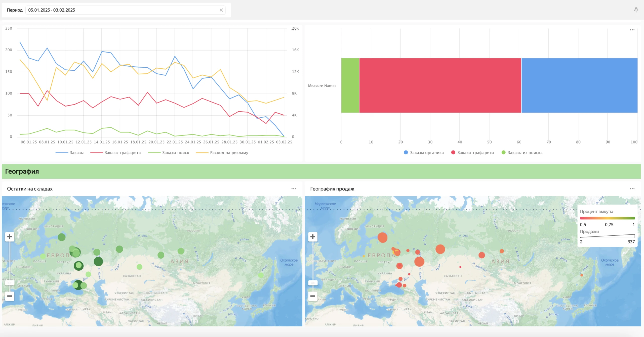The height and width of the screenshot is (337, 644).
Task: Toggle Заказы трафареты line in legend
Action: 116,153
